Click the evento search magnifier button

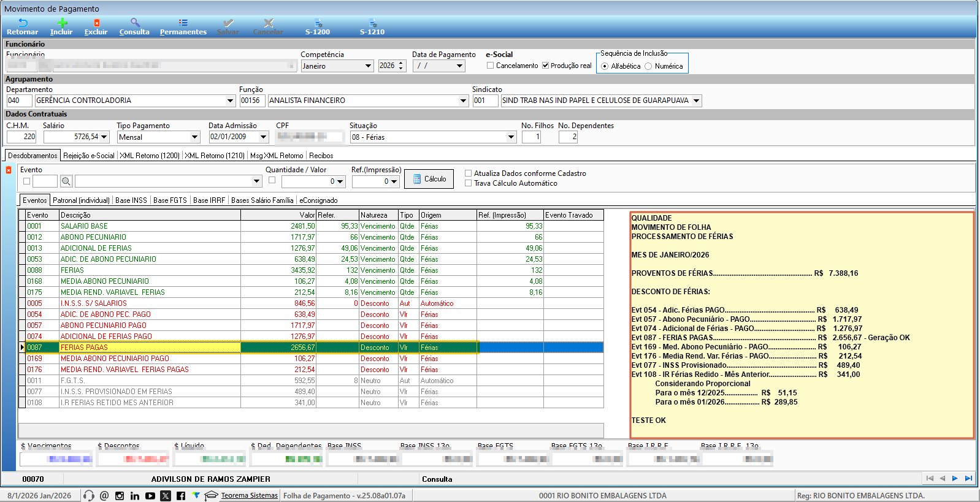(66, 181)
